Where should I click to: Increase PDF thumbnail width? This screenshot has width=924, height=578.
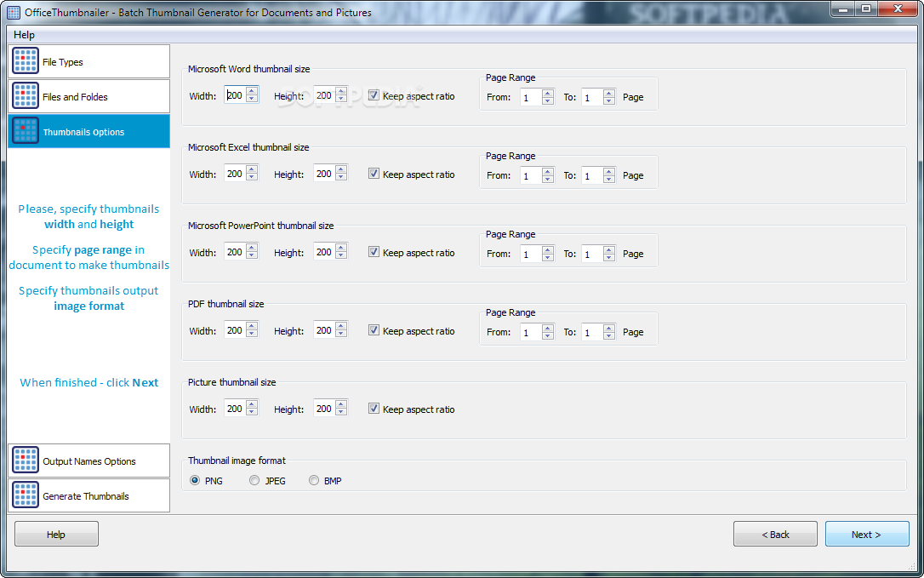pyautogui.click(x=252, y=326)
